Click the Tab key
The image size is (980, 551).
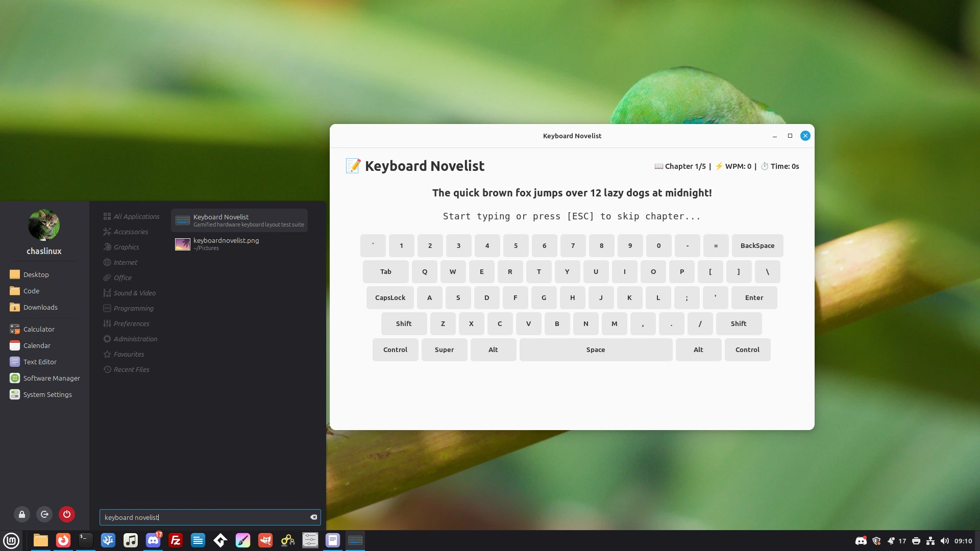[386, 272]
